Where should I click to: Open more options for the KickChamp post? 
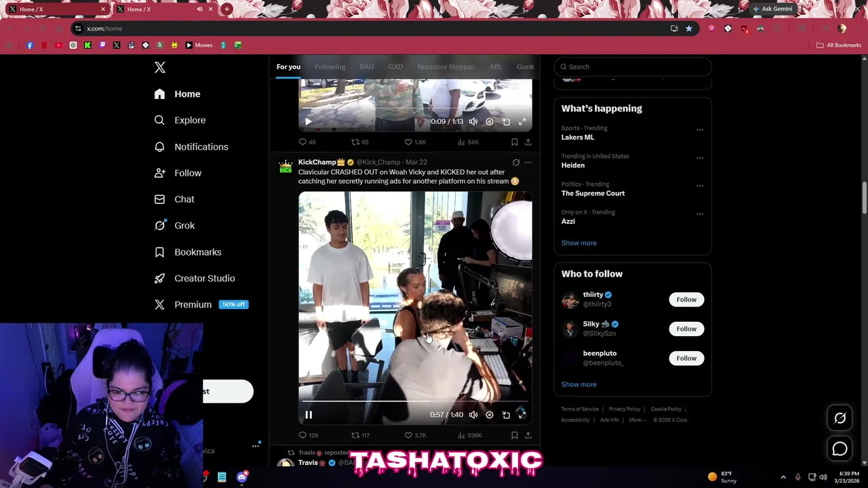pos(528,163)
